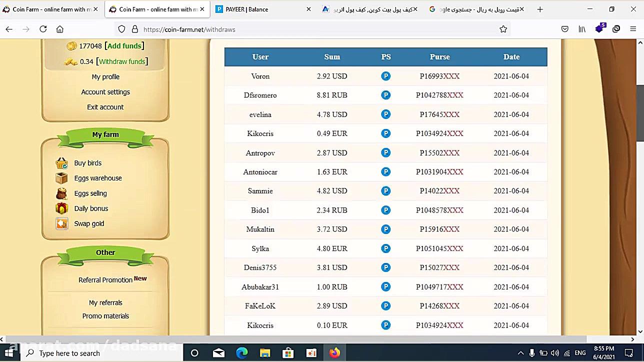
Task: Click the Payeer icon in Antropov's row
Action: point(385,152)
